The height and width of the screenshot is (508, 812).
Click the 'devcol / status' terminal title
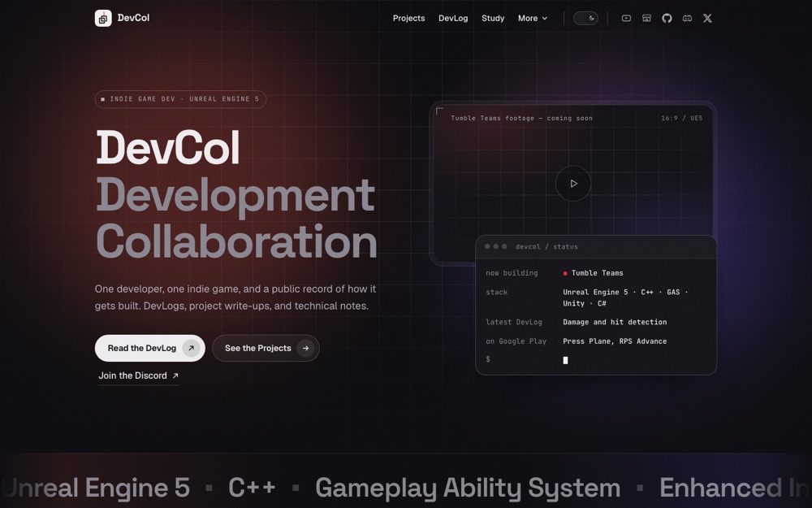tap(546, 247)
